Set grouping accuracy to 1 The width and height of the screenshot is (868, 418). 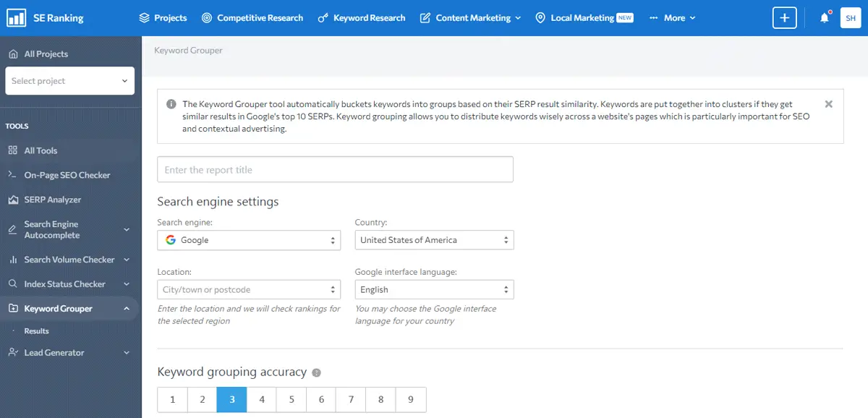[x=172, y=399]
